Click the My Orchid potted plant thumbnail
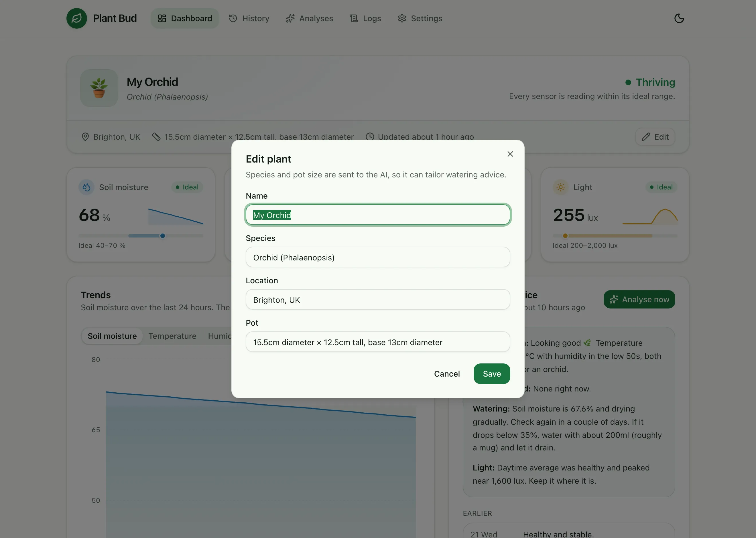This screenshot has height=538, width=756. pos(99,88)
